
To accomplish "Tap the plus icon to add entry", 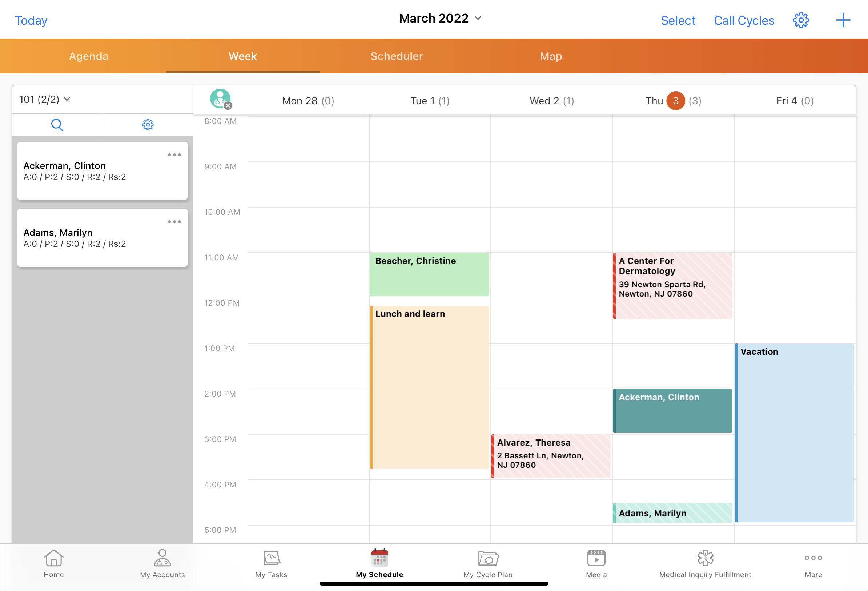I will tap(843, 20).
